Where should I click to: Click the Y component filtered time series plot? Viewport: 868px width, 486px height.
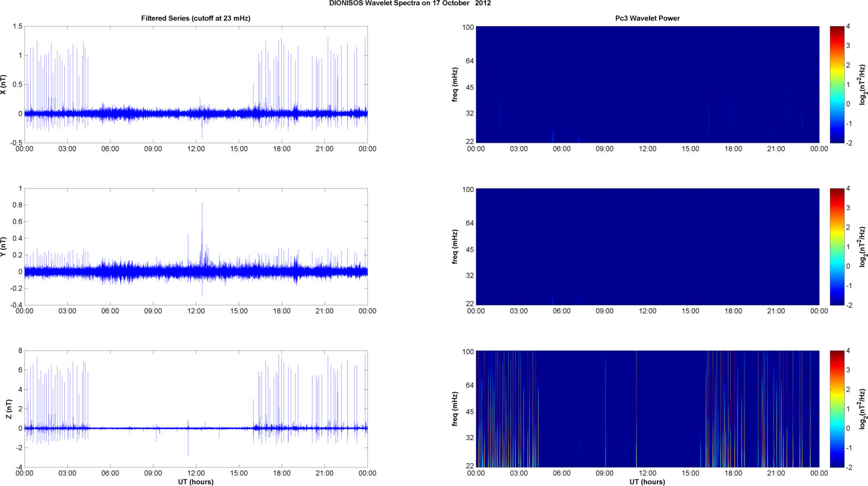coord(196,247)
